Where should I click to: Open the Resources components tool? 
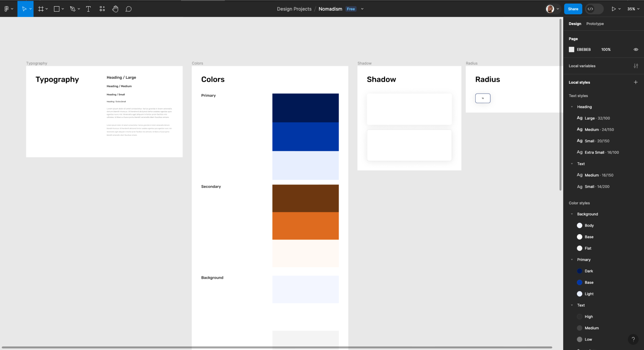pos(102,9)
